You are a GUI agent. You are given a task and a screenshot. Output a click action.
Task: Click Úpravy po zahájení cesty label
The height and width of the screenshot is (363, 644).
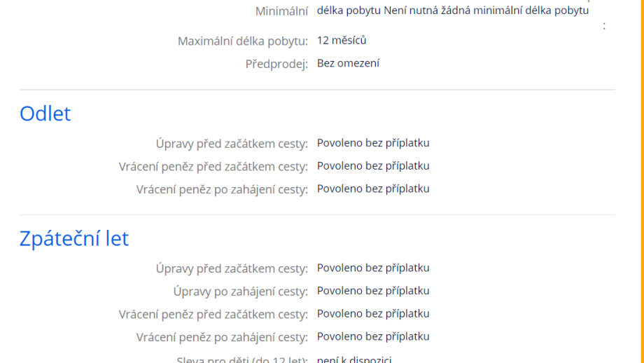point(240,292)
